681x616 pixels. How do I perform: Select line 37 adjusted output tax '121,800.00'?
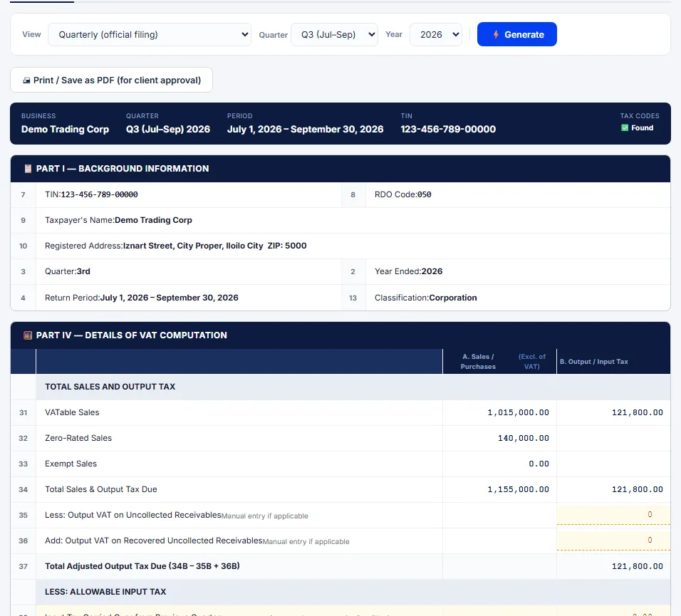pos(637,566)
